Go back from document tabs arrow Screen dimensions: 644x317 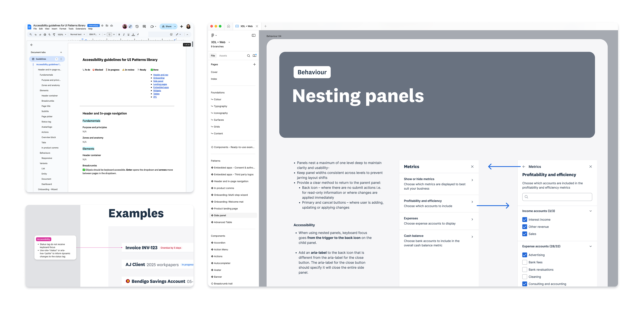pyautogui.click(x=32, y=45)
